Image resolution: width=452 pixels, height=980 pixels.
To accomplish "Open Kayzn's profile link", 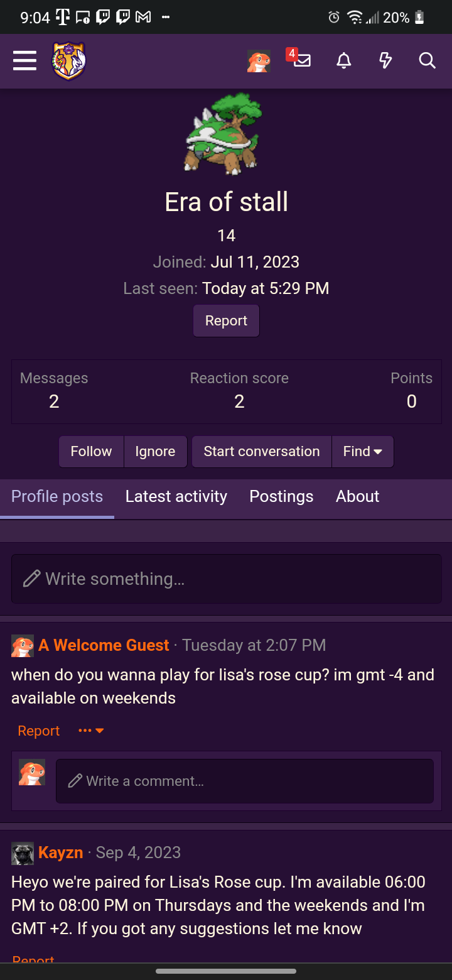I will click(61, 852).
